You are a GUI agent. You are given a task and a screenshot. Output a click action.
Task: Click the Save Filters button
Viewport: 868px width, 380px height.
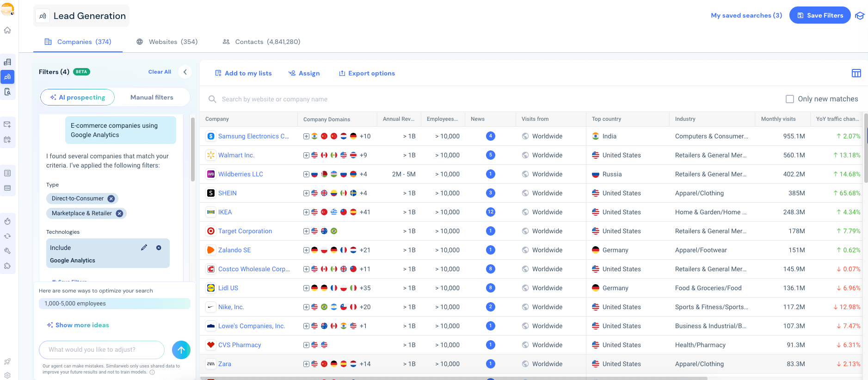(x=819, y=15)
